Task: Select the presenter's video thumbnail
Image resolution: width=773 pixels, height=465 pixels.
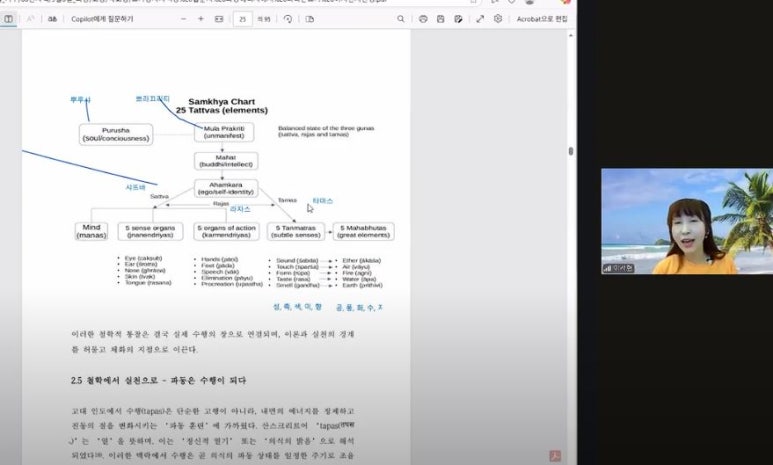Action: (x=686, y=221)
